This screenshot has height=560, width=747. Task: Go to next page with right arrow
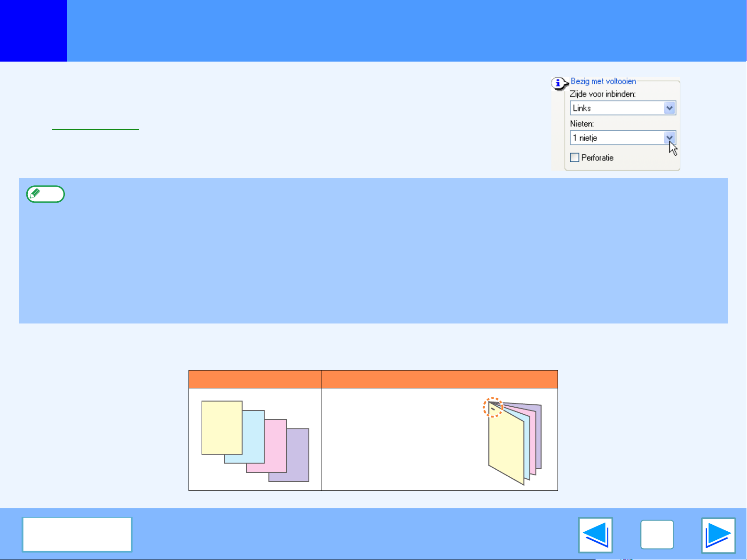(718, 535)
